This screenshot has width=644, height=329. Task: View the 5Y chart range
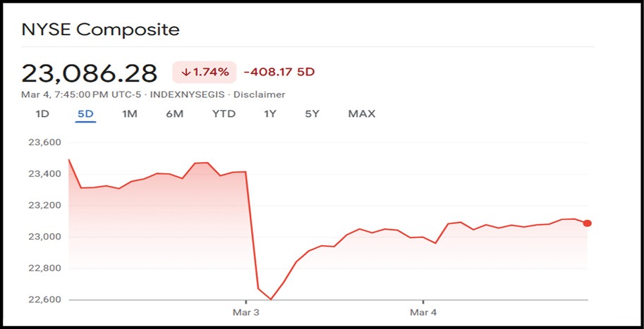coord(312,114)
